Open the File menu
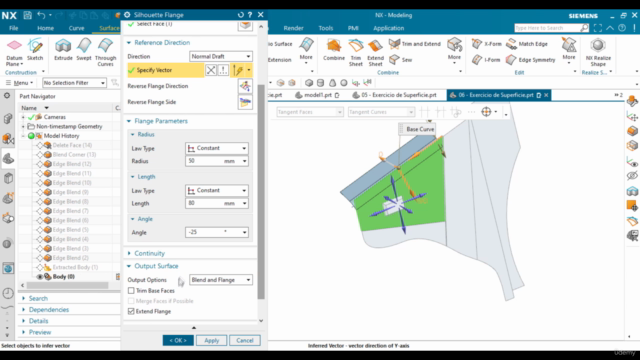 pos(13,28)
